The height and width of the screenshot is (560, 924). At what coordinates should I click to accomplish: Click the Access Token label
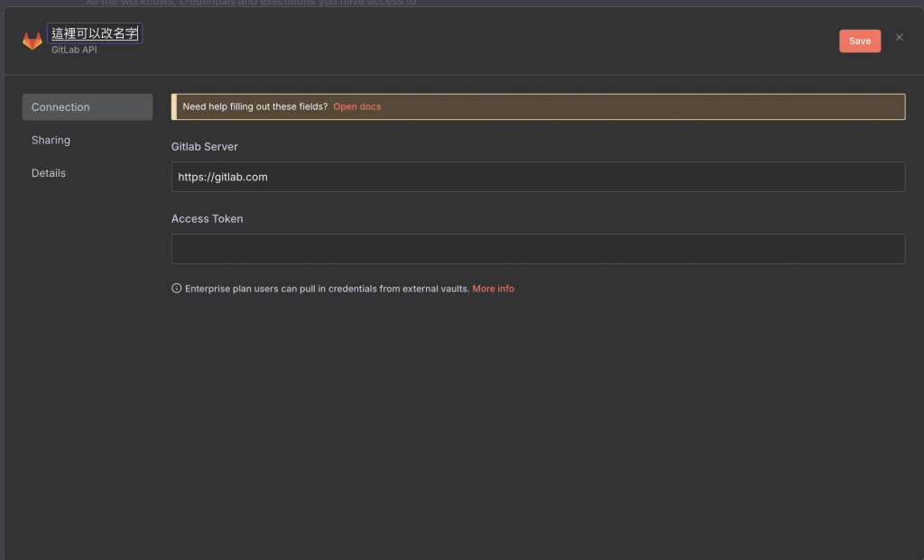tap(207, 218)
